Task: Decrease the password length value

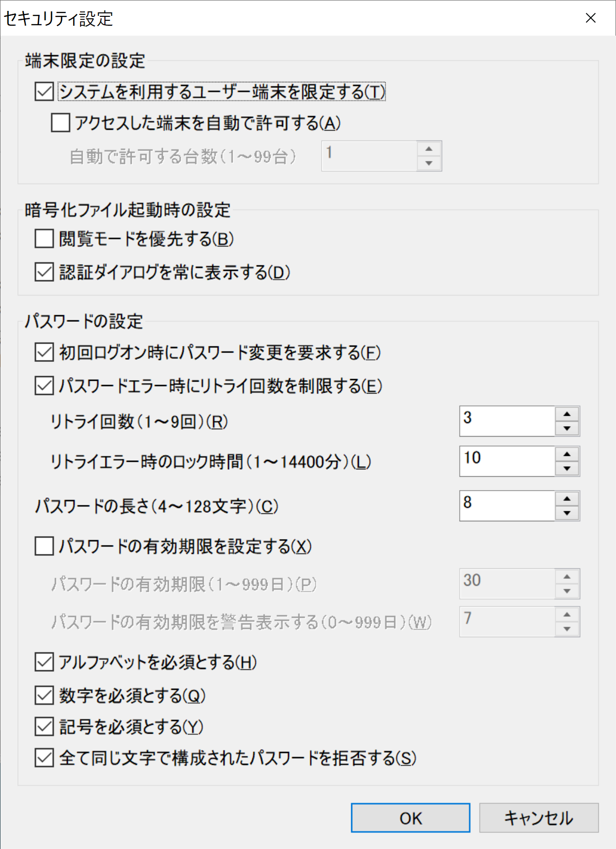Action: 567,513
